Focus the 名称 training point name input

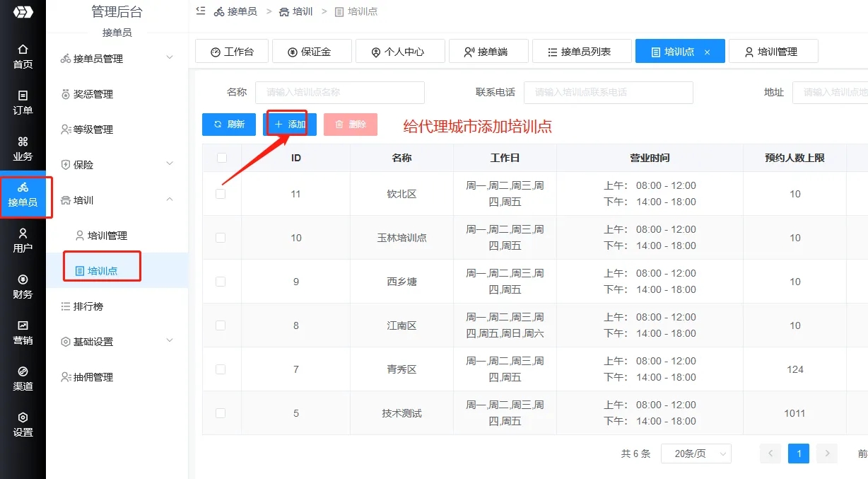coord(339,93)
